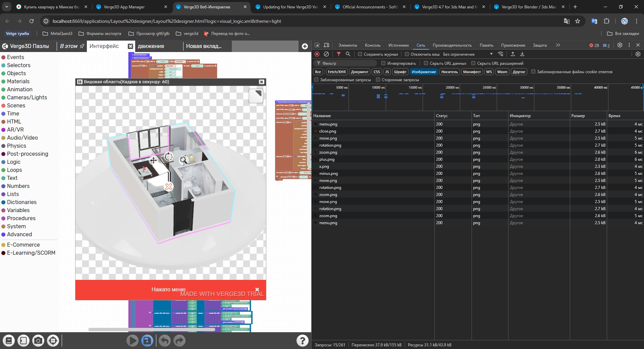This screenshot has height=349, width=644.
Task: Filter by CSS requests
Action: 377,72
